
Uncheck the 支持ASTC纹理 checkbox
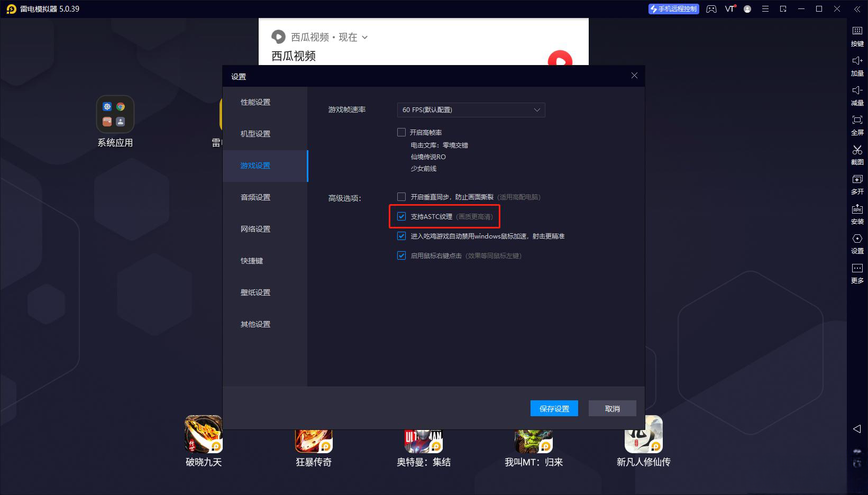point(401,216)
